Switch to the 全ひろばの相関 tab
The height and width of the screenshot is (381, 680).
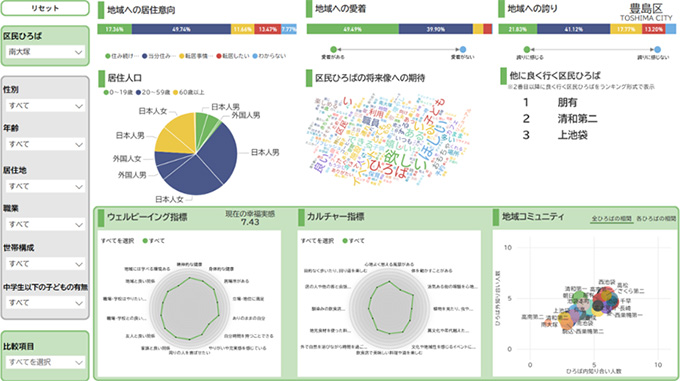click(611, 219)
